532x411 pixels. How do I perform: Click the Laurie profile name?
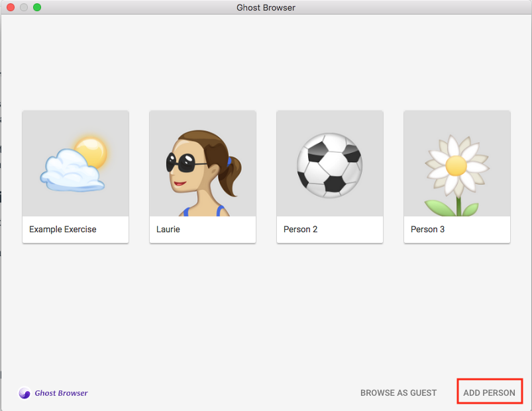tap(168, 230)
